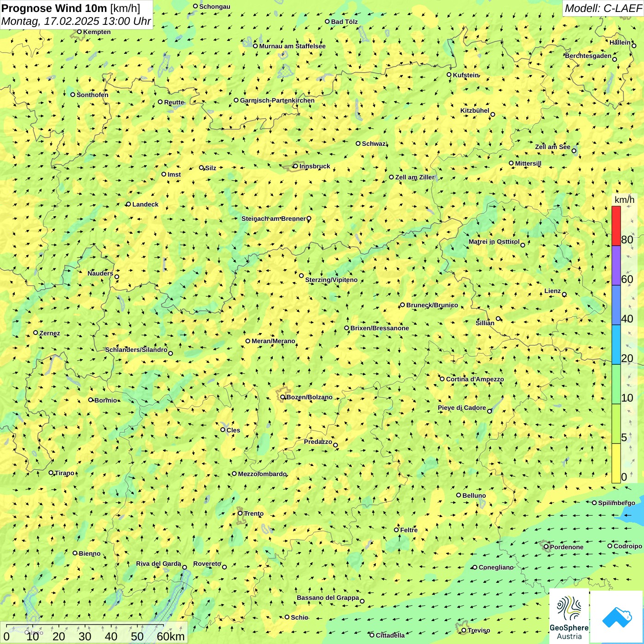Image resolution: width=644 pixels, height=644 pixels.
Task: Click the blue cloud logo icon
Action: [x=617, y=617]
